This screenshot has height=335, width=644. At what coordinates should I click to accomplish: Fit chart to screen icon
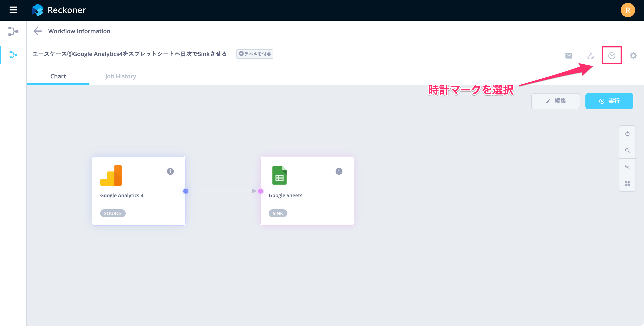tap(627, 184)
